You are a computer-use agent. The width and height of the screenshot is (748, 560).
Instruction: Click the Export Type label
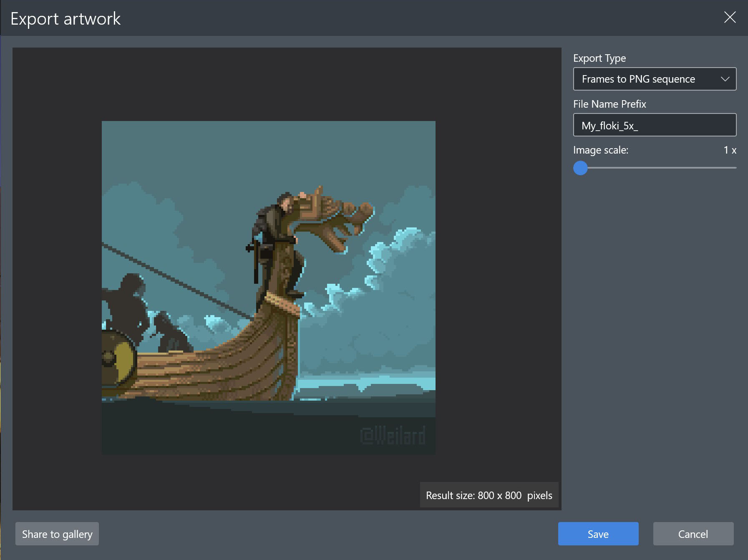pos(599,58)
